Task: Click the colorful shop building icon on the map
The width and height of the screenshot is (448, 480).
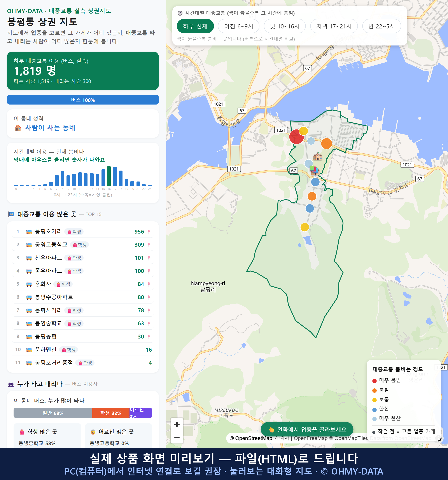Action: pyautogui.click(x=314, y=170)
